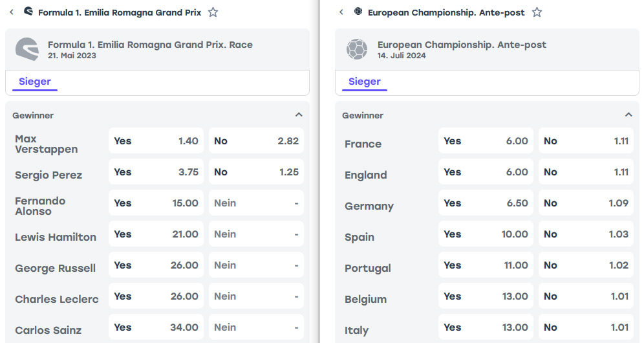The image size is (644, 343).
Task: Click the Max Verstappen driver name
Action: [x=47, y=144]
